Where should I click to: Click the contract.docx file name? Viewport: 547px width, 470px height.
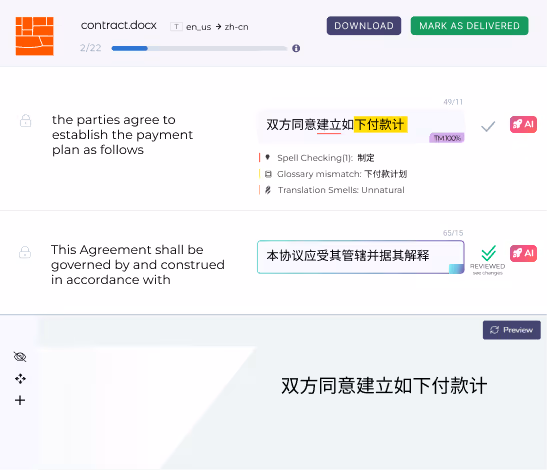pyautogui.click(x=119, y=25)
